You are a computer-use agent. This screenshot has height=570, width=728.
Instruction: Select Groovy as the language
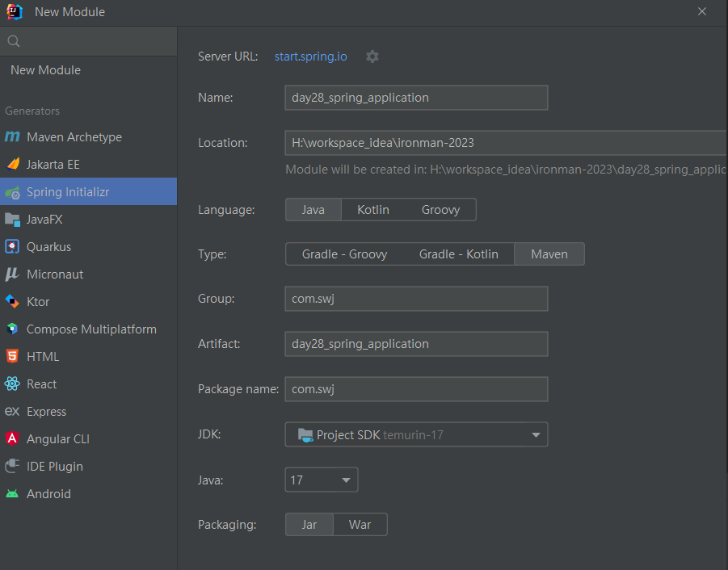coord(440,210)
